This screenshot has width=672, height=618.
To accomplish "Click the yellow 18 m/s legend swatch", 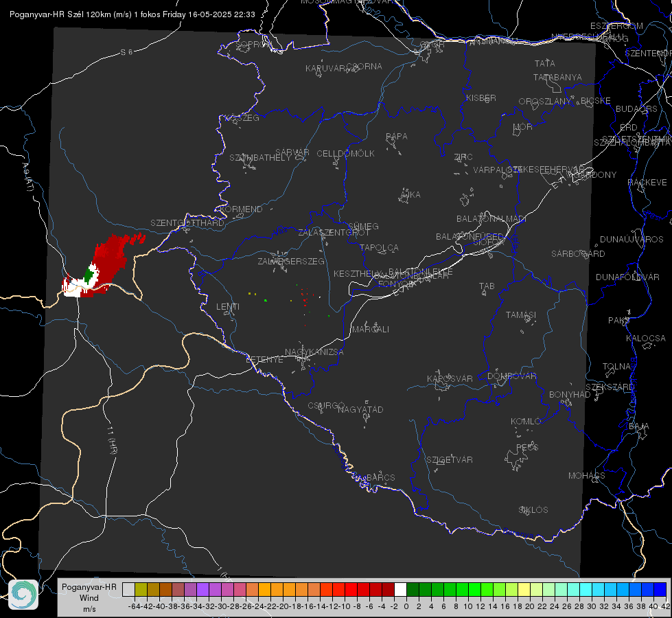I will pyautogui.click(x=524, y=589).
